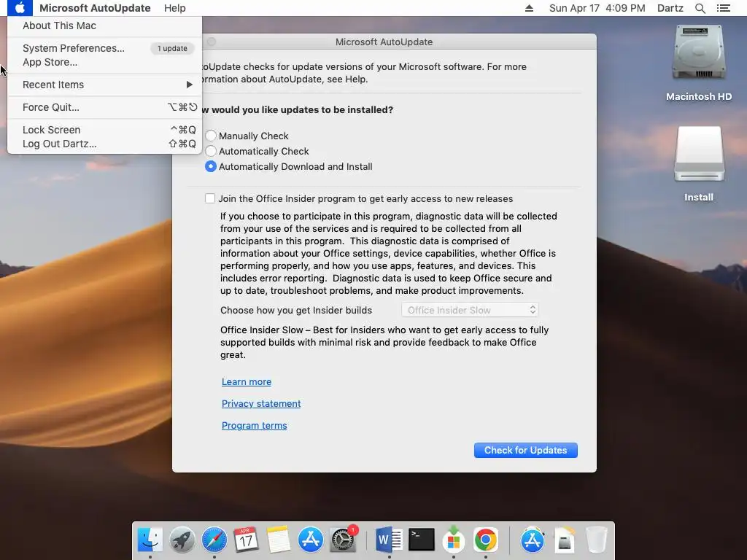Click the Microsoft AutoUpdate window title bar
This screenshot has height=560, width=747.
pyautogui.click(x=384, y=42)
